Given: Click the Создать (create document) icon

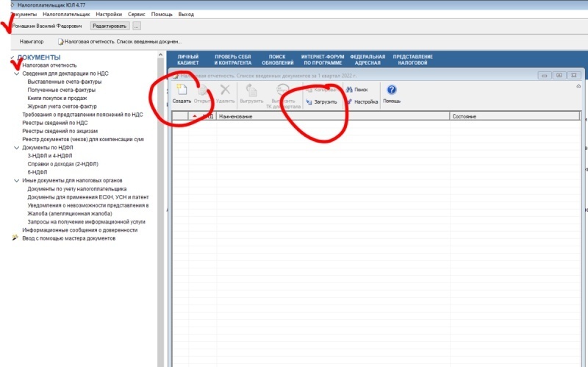Looking at the screenshot, I should [181, 90].
